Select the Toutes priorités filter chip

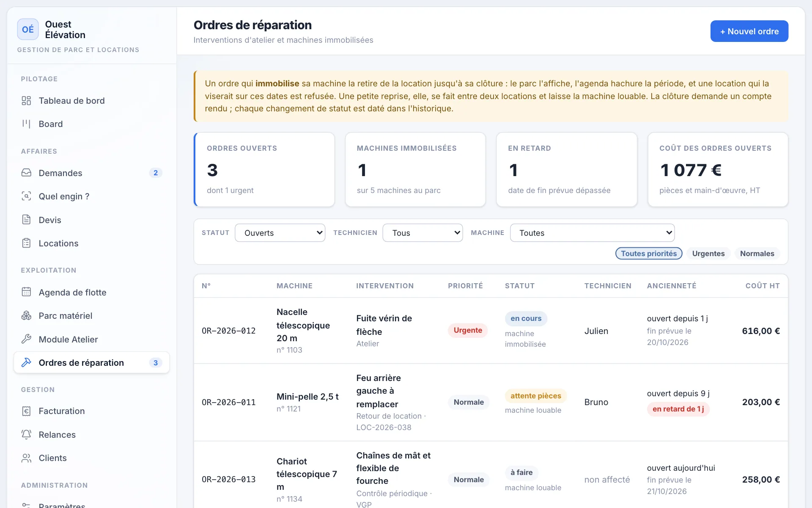pos(649,254)
